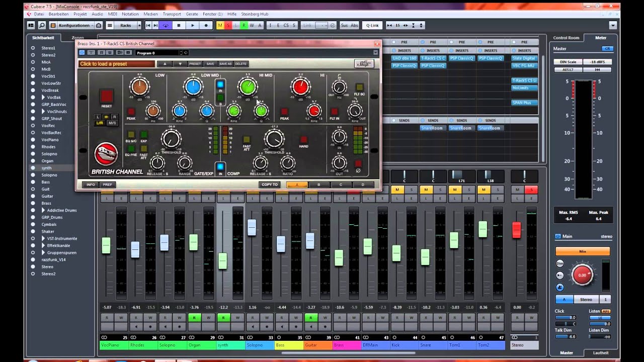Open the Projekt menu
The width and height of the screenshot is (644, 362).
[x=80, y=14]
